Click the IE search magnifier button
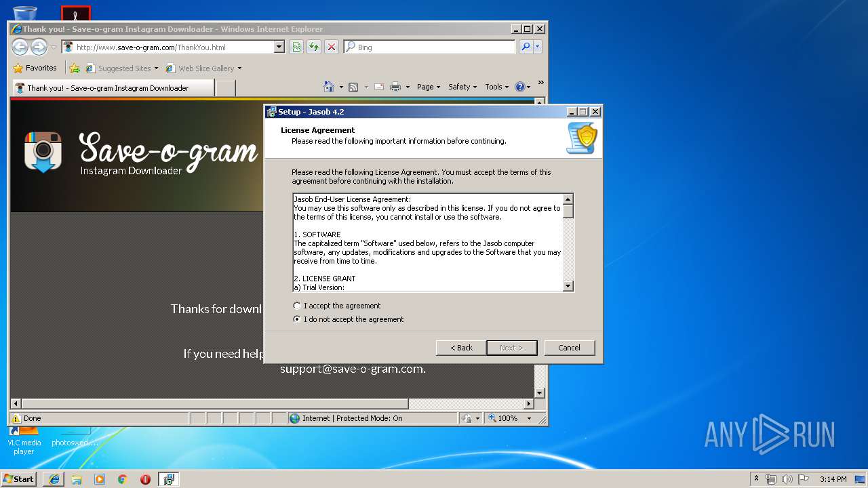This screenshot has height=488, width=868. [526, 47]
